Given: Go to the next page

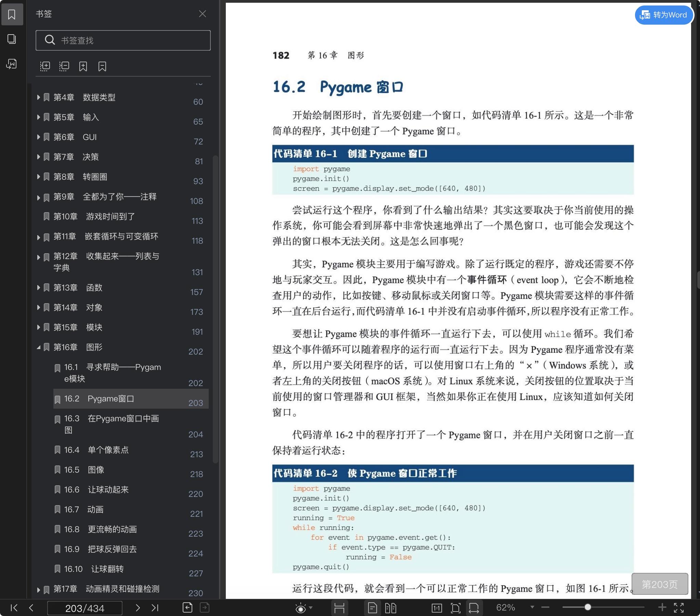Looking at the screenshot, I should click(x=138, y=607).
